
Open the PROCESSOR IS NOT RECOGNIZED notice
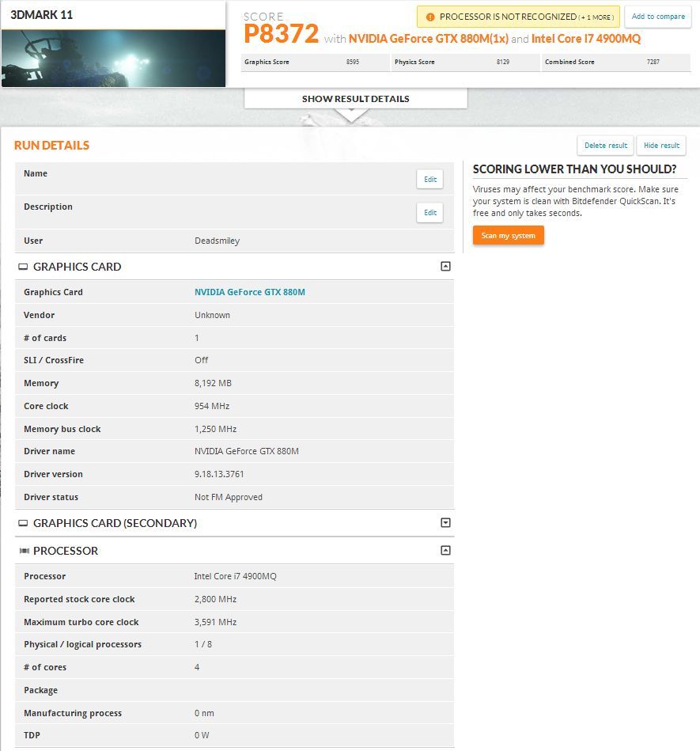pyautogui.click(x=519, y=17)
